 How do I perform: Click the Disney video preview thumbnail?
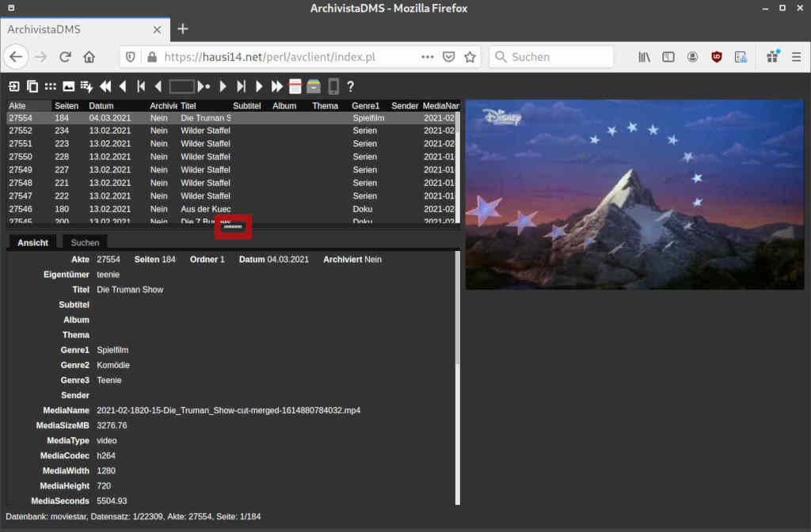(634, 195)
